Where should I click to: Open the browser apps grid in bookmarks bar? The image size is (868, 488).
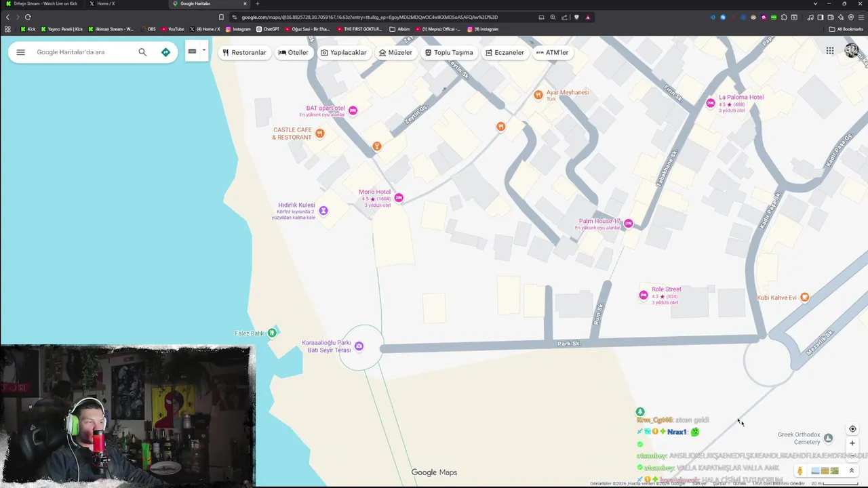[8, 29]
